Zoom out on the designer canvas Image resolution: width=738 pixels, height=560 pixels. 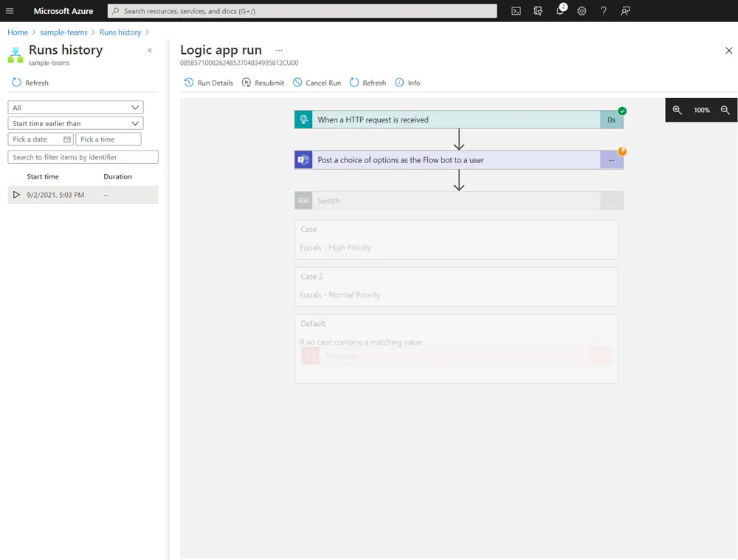click(725, 110)
